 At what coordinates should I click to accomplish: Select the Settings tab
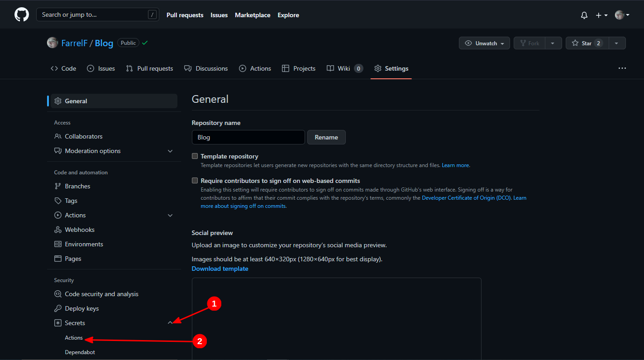coord(391,68)
